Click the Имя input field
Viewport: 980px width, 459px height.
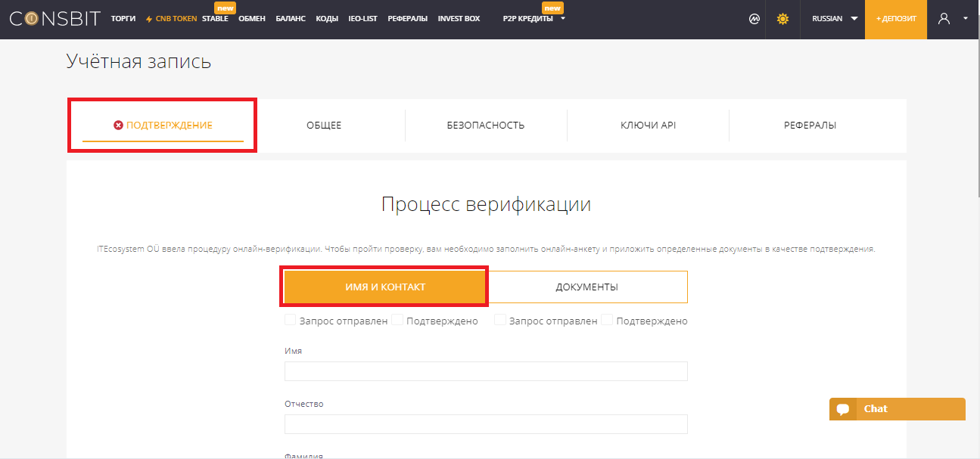(486, 371)
